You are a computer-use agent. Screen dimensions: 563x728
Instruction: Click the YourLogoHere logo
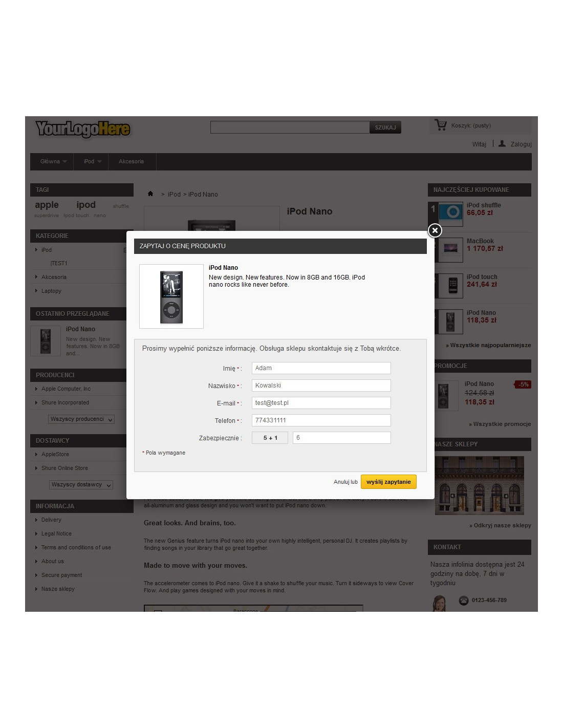click(83, 129)
